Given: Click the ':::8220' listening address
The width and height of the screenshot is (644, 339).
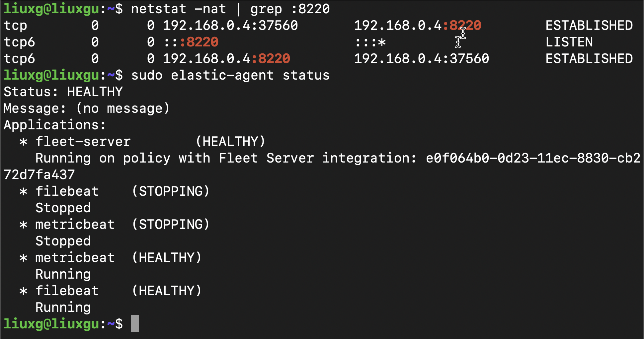Looking at the screenshot, I should click(x=191, y=42).
